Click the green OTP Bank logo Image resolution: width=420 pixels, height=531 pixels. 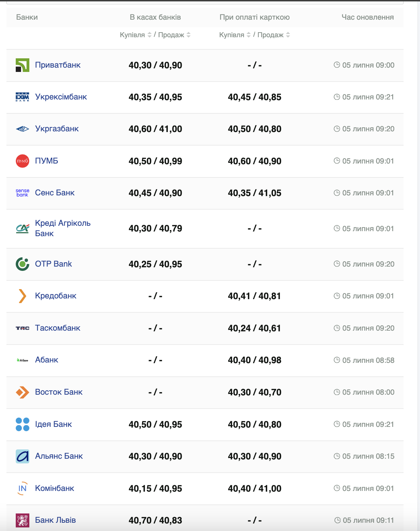23,264
